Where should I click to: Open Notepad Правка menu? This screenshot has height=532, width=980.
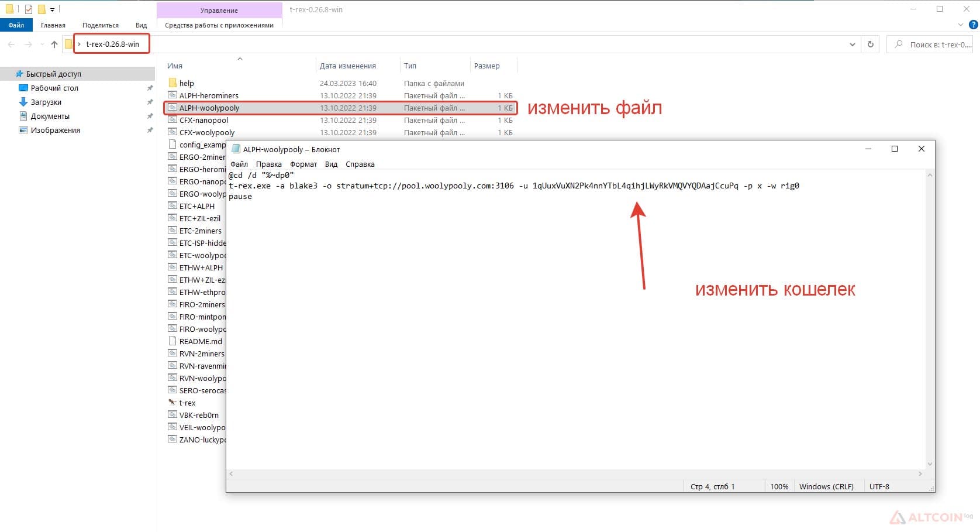(269, 164)
